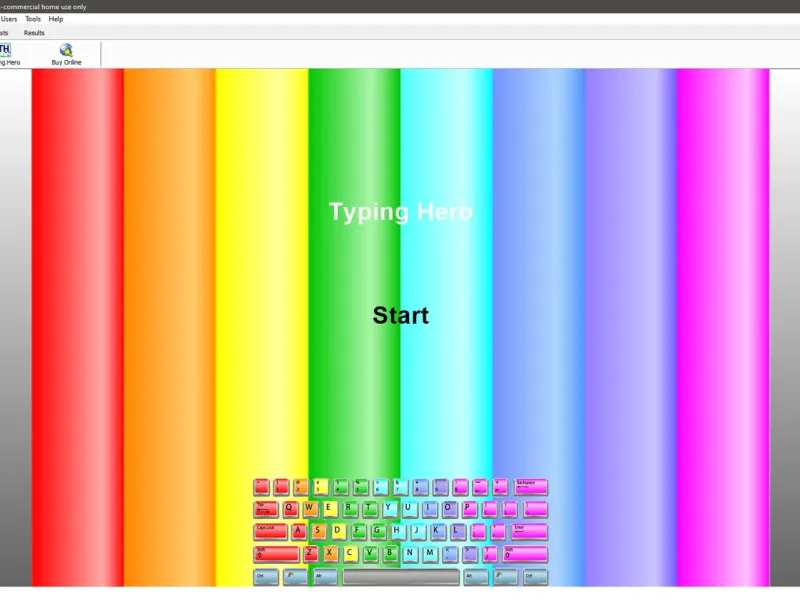Click the green F key
Screen dimensions: 800x600
click(358, 532)
